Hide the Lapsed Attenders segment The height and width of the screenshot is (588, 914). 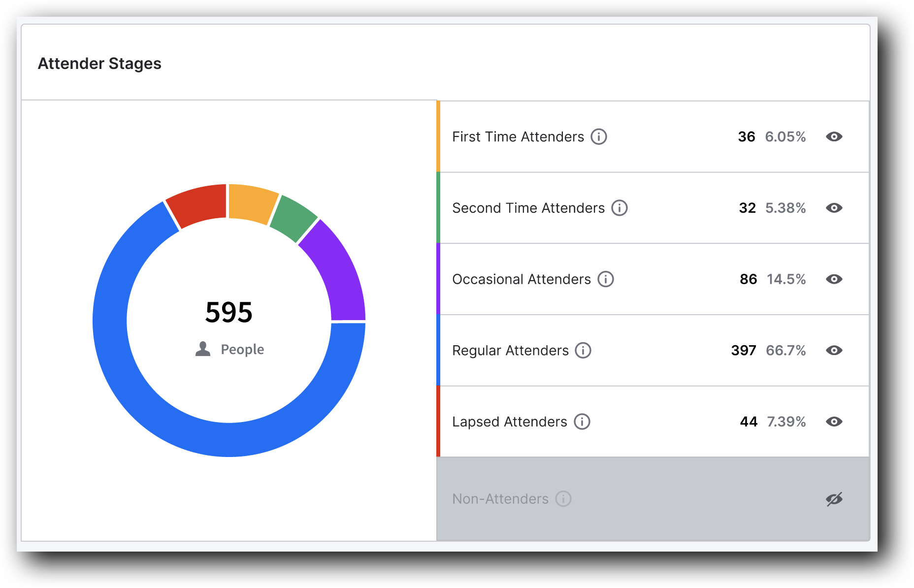834,422
